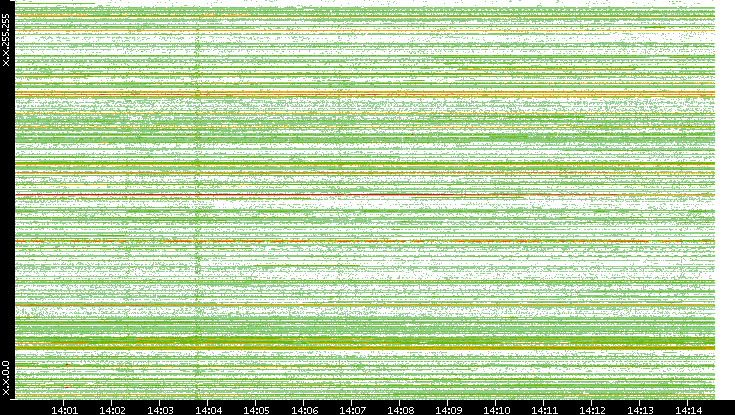Select the 14:05 timeline marker
The image size is (735, 415).
pyautogui.click(x=256, y=409)
